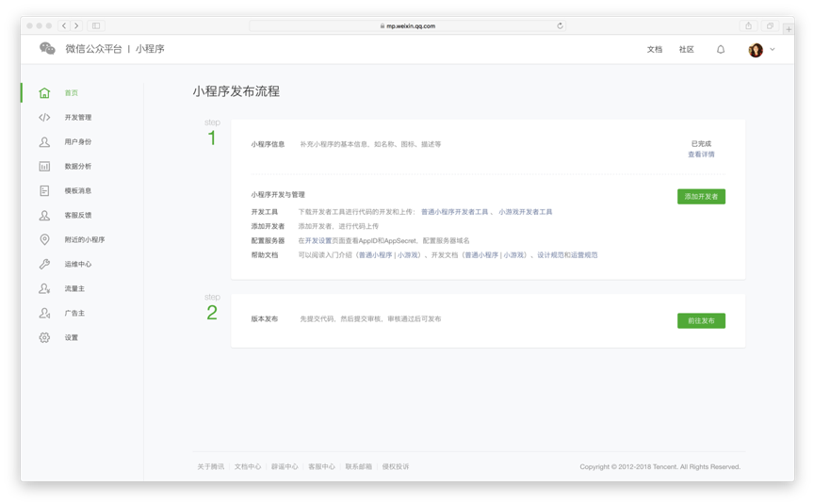814x504 pixels.
Task: Open the 普通小程序开发者工具 link
Action: [x=454, y=212]
